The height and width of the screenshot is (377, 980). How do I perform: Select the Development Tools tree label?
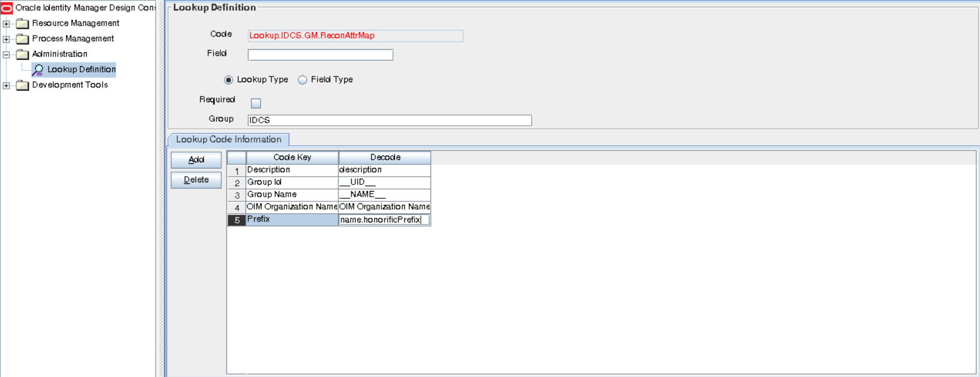tap(70, 85)
